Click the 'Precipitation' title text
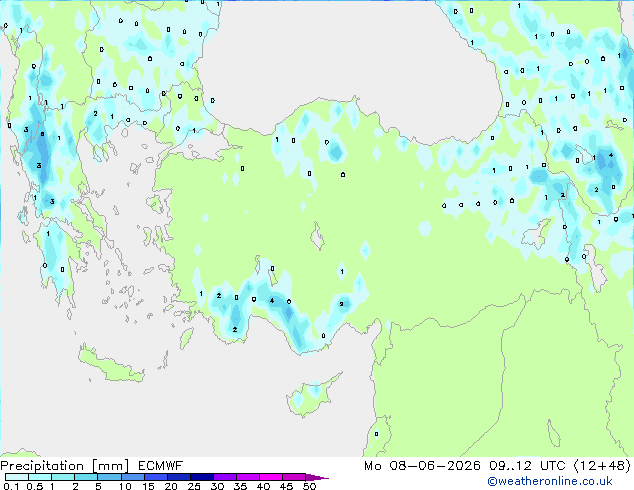The image size is (634, 490). tap(42, 466)
